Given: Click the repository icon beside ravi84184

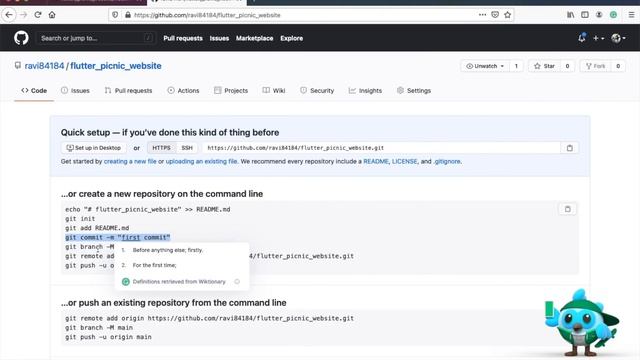Looking at the screenshot, I should (18, 65).
